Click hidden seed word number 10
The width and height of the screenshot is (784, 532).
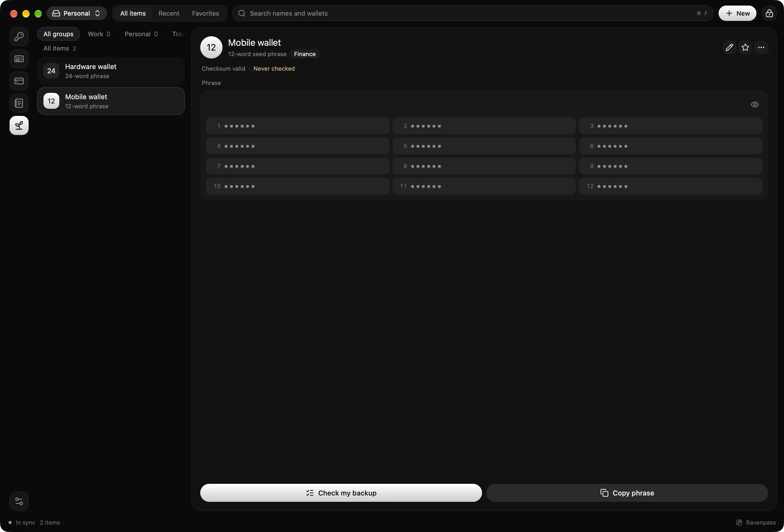[297, 186]
